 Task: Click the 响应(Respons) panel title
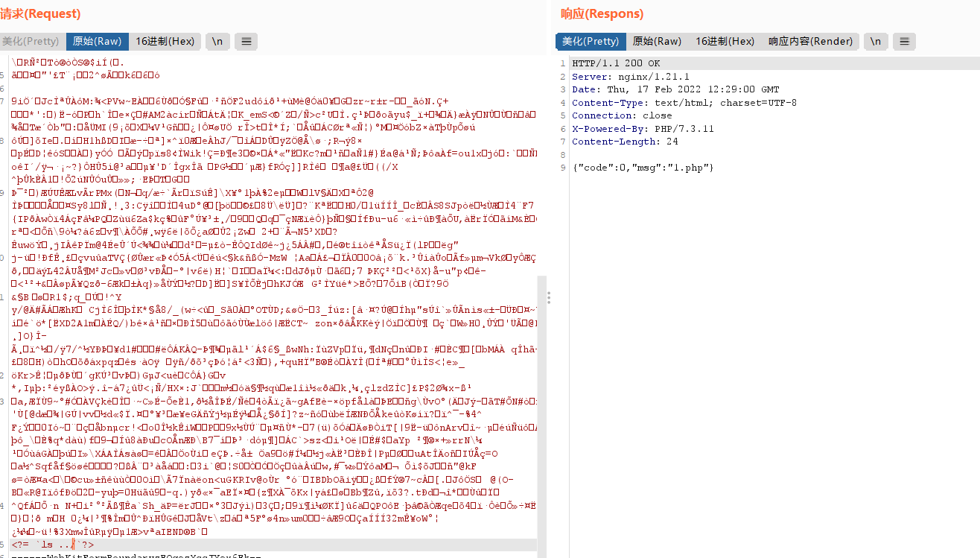coord(602,14)
